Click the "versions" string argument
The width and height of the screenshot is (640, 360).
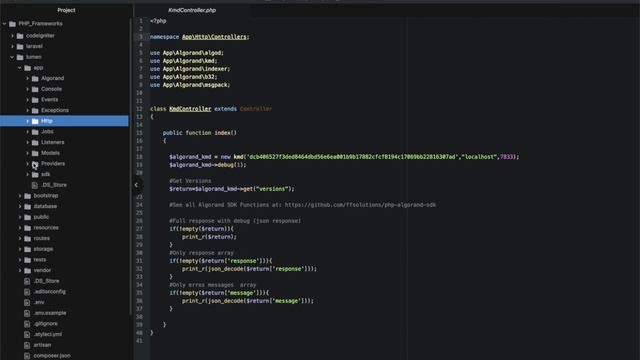[x=271, y=189]
